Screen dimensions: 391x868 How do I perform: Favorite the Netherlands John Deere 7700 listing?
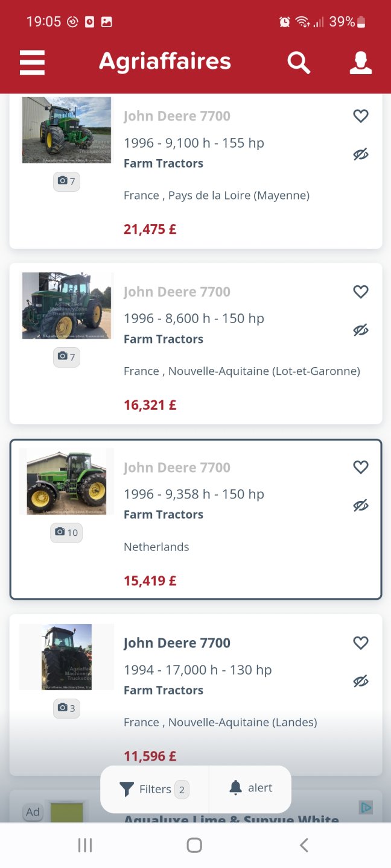360,467
